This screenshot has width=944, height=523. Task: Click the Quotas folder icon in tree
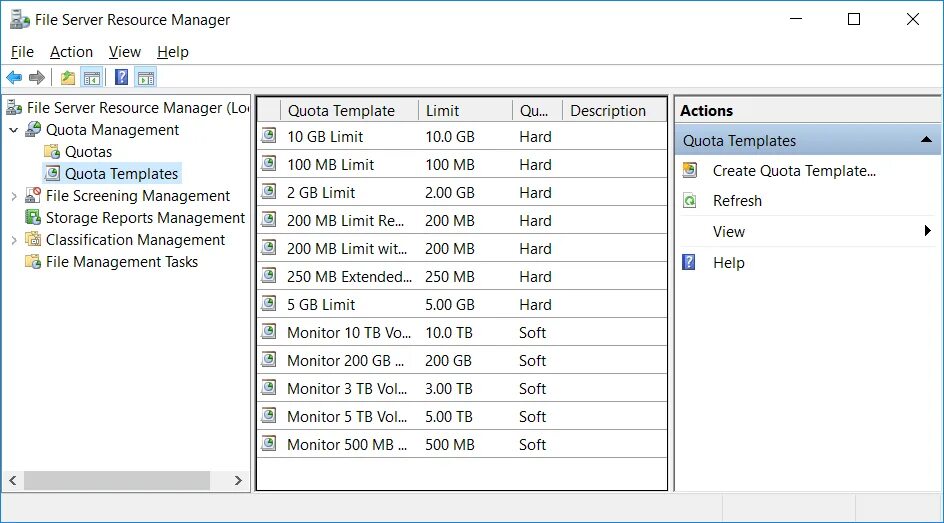tap(52, 152)
